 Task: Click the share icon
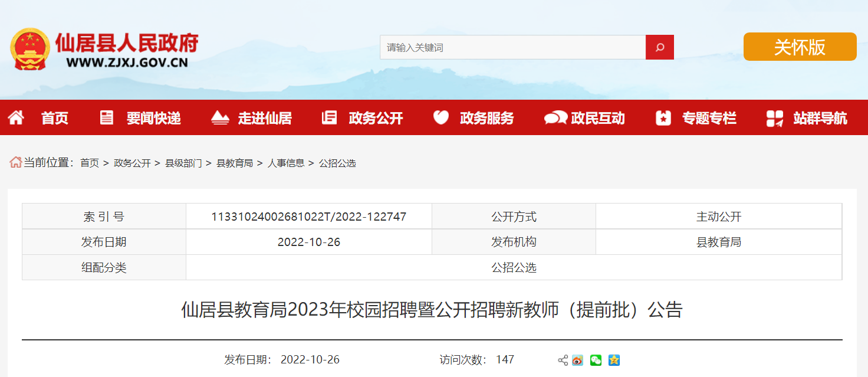(563, 360)
